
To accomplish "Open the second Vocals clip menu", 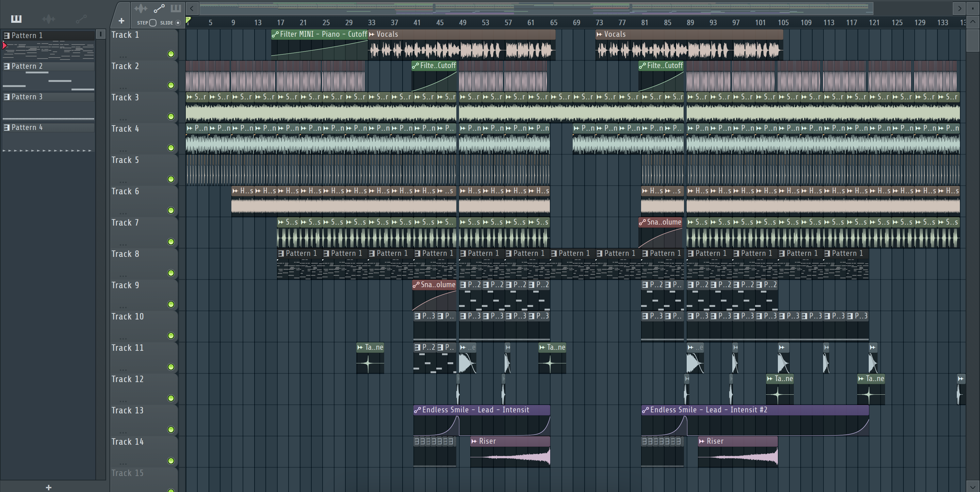I will (x=600, y=34).
